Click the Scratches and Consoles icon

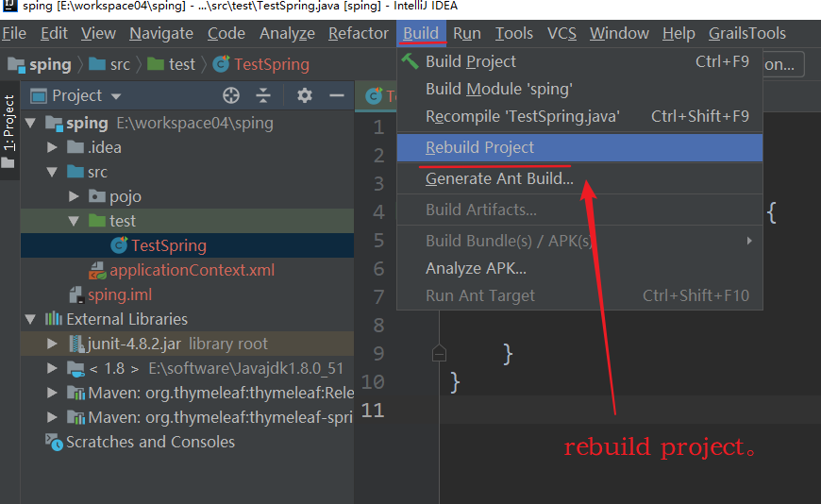tap(54, 442)
